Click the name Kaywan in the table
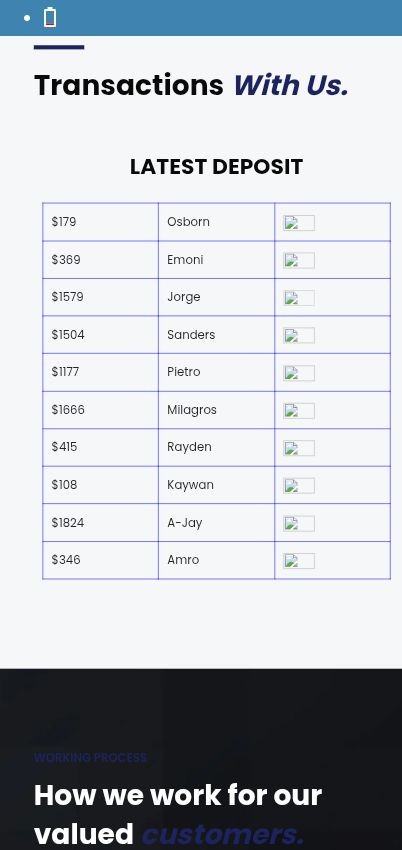This screenshot has height=850, width=402. tap(190, 485)
